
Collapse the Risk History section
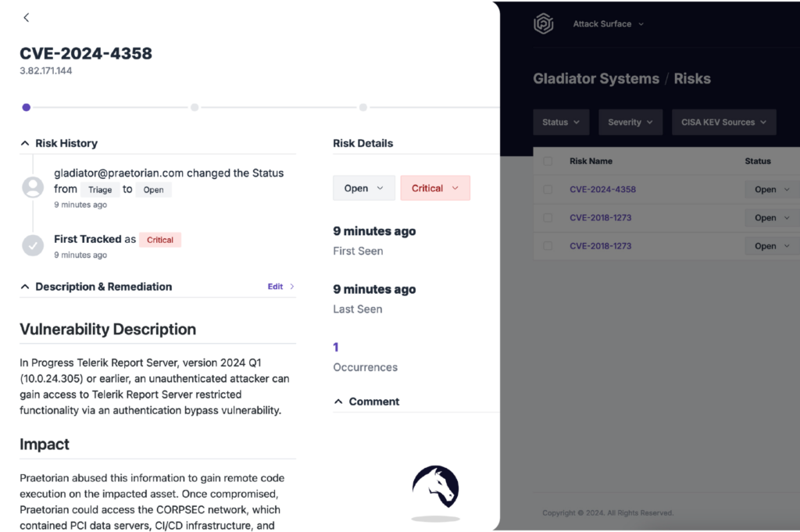point(25,143)
